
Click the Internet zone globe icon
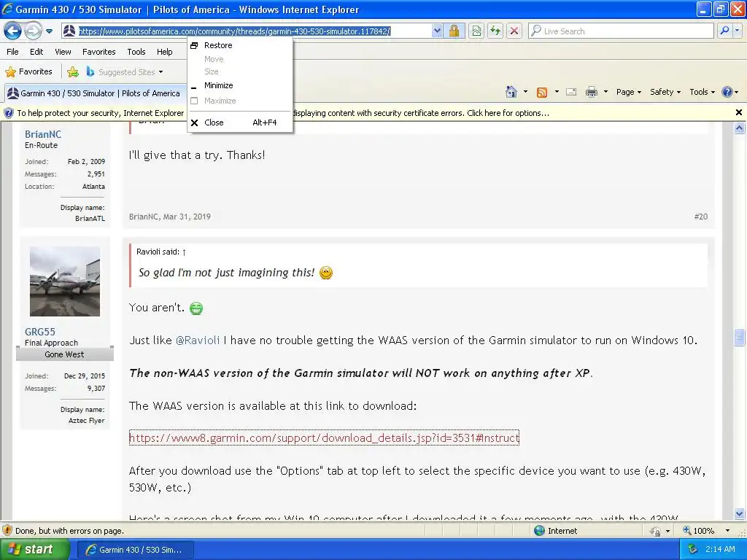(539, 531)
